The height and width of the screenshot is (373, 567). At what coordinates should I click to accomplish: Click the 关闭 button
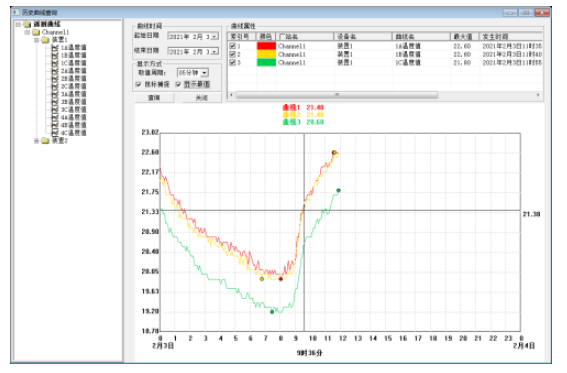tap(201, 98)
